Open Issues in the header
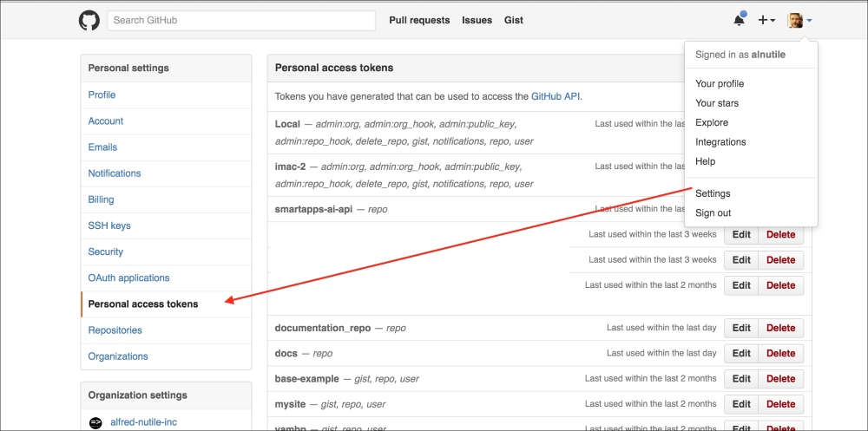The image size is (868, 431). (x=477, y=21)
